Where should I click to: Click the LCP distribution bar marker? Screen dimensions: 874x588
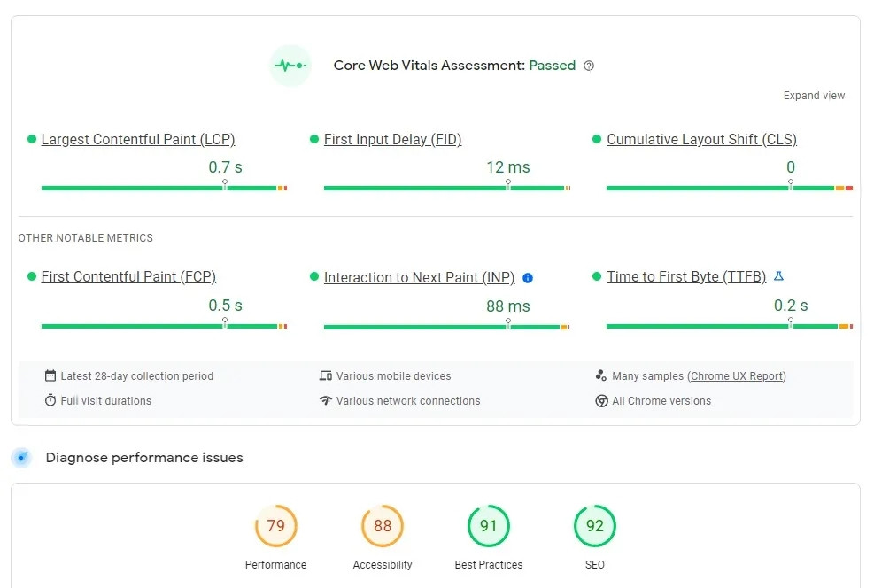point(225,184)
